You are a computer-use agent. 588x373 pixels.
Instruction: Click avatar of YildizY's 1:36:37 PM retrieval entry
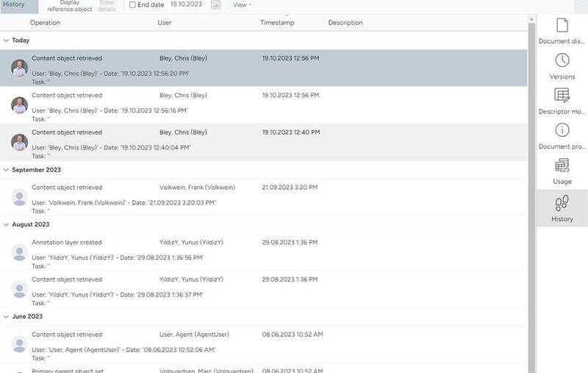click(x=19, y=289)
